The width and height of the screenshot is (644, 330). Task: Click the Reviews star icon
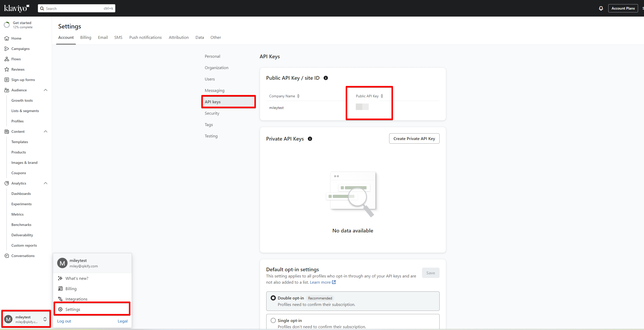pyautogui.click(x=7, y=69)
